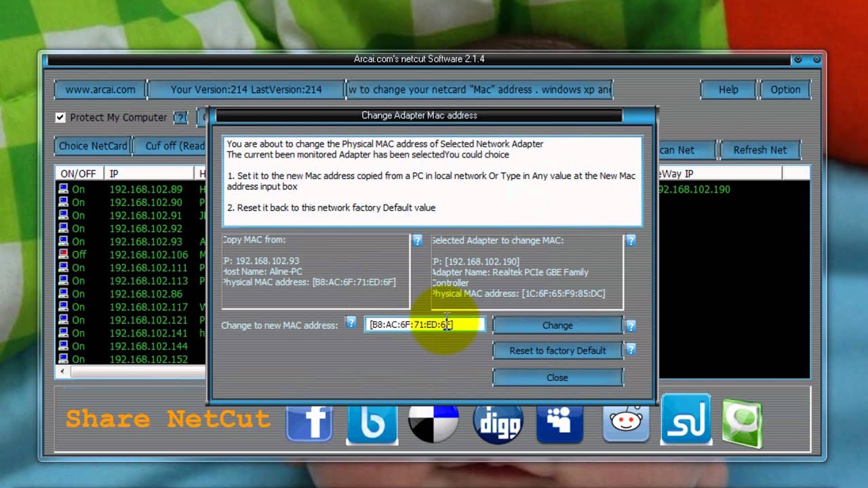Click the Your Version:214 LastVersion:214 button
This screenshot has height=488, width=868.
point(246,89)
